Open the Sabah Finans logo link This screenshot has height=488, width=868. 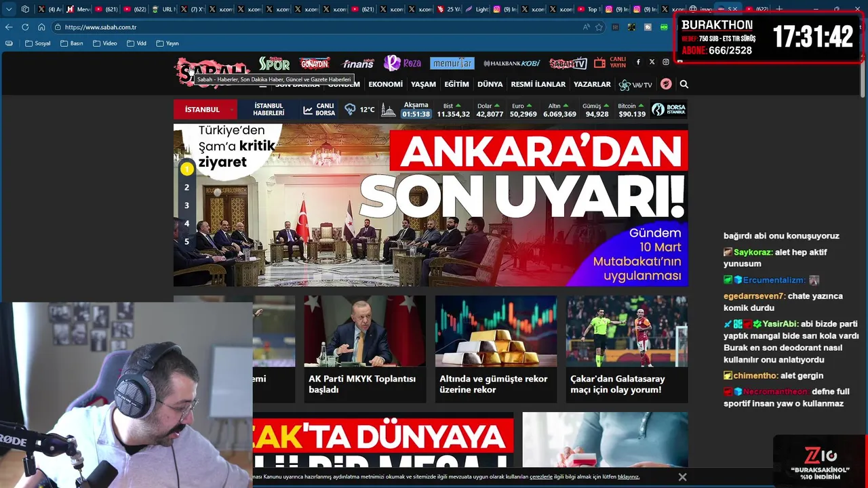coord(357,63)
